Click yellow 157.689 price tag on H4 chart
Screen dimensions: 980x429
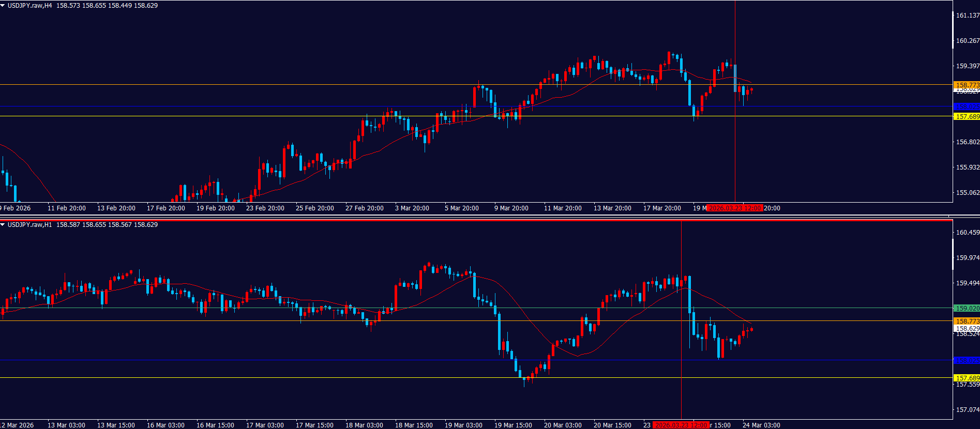click(x=967, y=117)
